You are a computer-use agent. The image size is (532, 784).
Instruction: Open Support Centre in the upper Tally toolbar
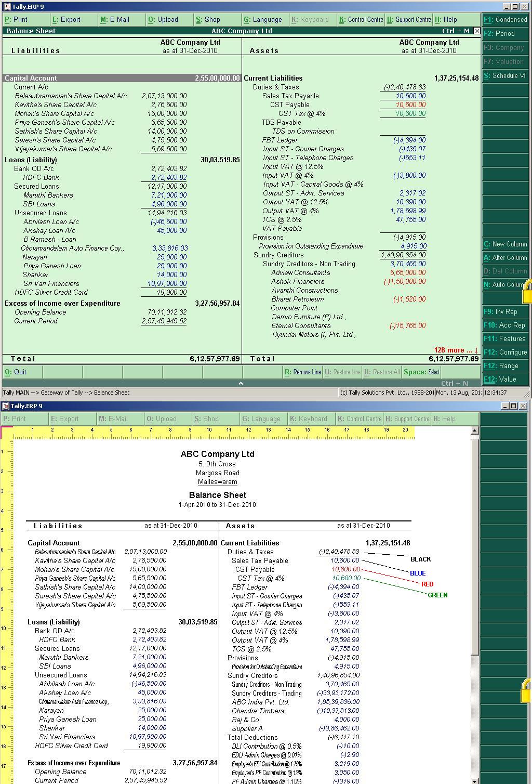click(409, 19)
